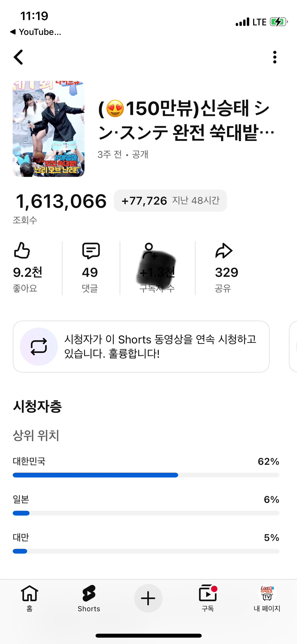Tap the plus create button
This screenshot has width=297, height=644.
148,598
